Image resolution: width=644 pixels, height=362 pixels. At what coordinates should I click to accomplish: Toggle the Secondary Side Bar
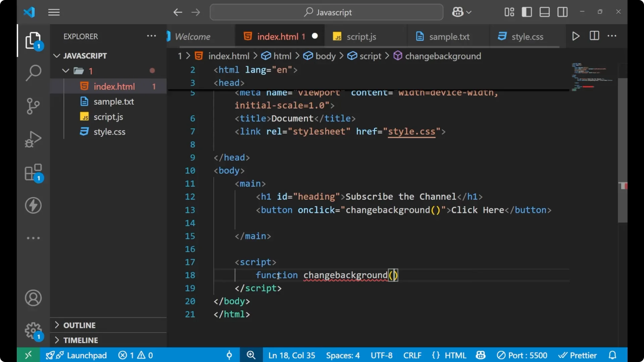click(x=562, y=12)
